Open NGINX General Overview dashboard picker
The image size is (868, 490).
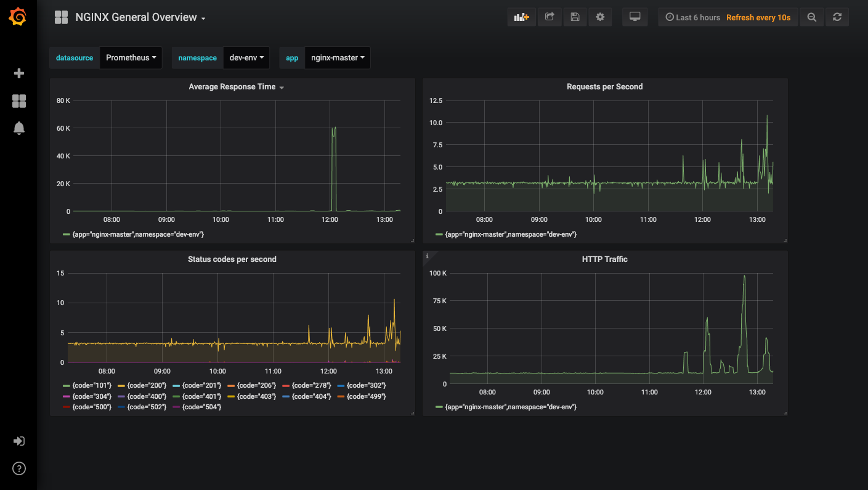point(140,17)
